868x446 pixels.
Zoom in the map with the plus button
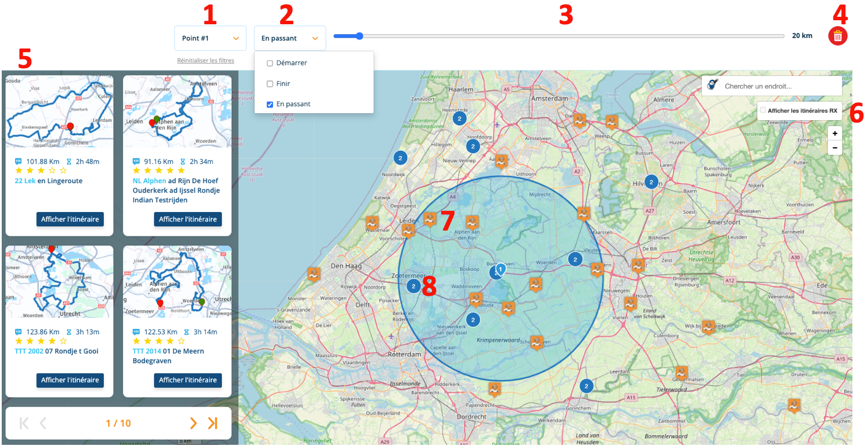834,133
